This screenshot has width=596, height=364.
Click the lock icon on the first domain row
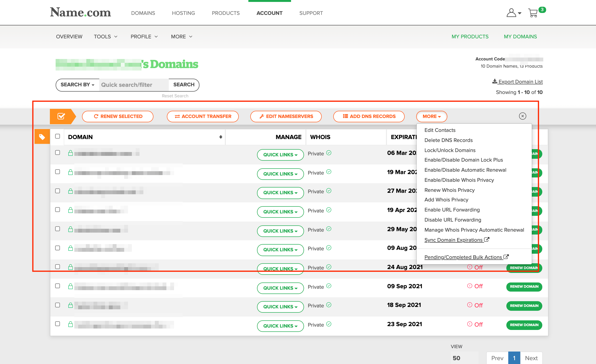click(70, 153)
